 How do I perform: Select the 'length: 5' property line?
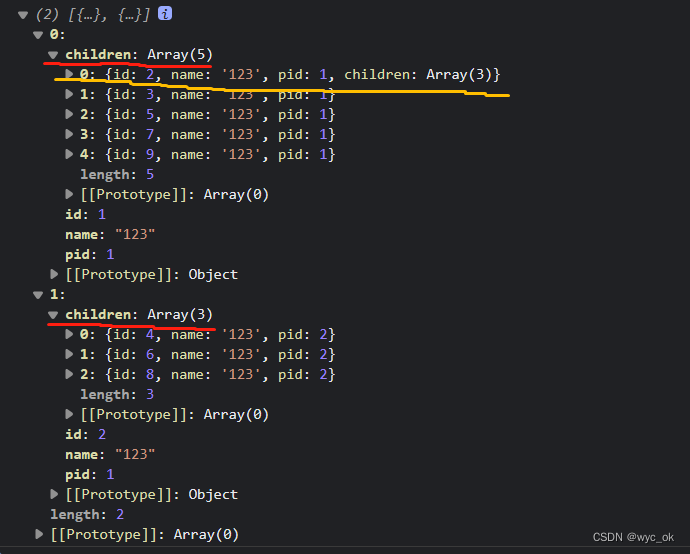tap(117, 174)
